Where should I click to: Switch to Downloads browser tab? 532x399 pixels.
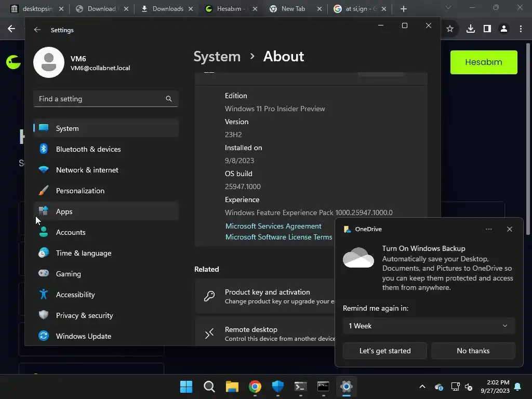point(168,9)
